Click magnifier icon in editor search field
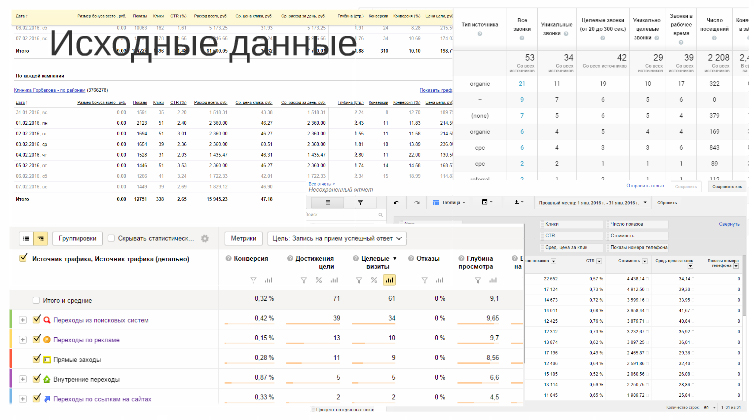Image resolution: width=754 pixels, height=420 pixels. (x=380, y=215)
